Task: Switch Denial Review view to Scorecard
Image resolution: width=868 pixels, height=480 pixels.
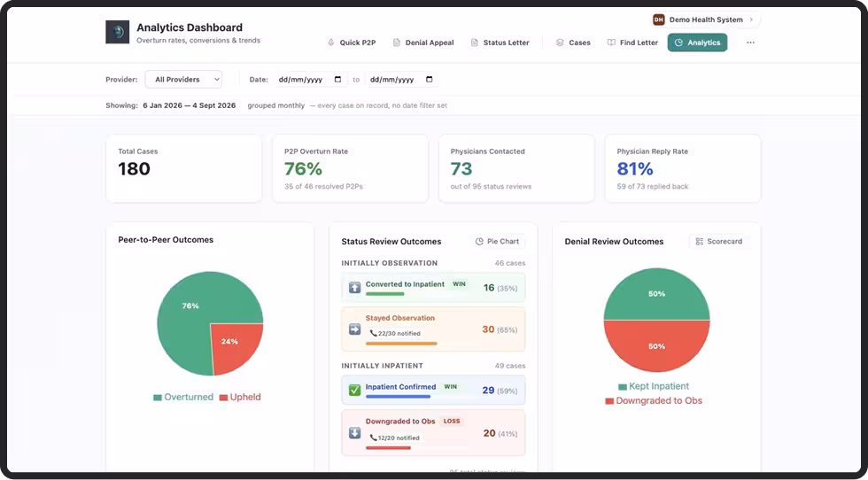Action: (719, 242)
